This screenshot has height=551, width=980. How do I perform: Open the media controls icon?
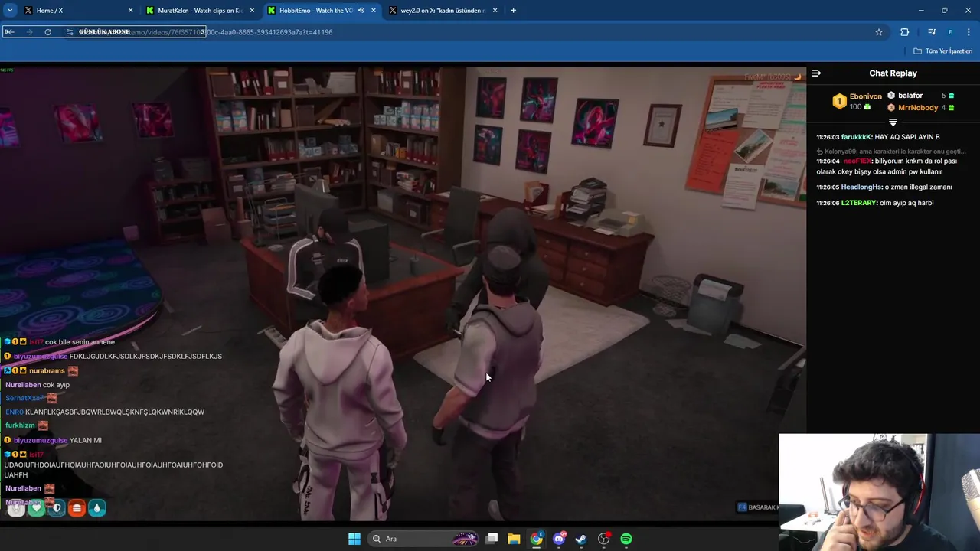coord(932,32)
